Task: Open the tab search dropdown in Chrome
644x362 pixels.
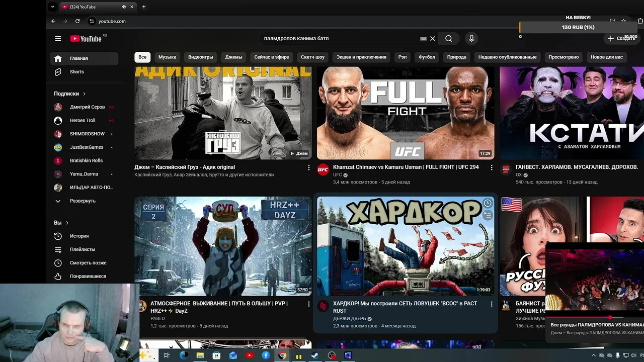Action: pyautogui.click(x=53, y=7)
